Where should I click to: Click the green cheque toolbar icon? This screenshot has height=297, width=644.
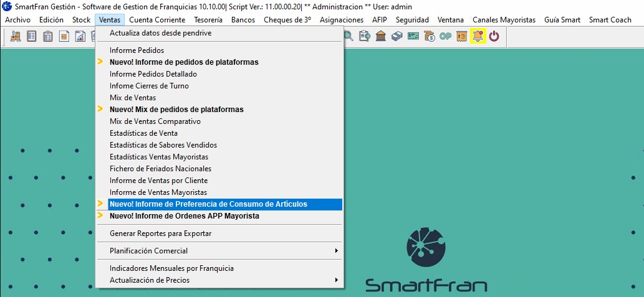tap(413, 36)
